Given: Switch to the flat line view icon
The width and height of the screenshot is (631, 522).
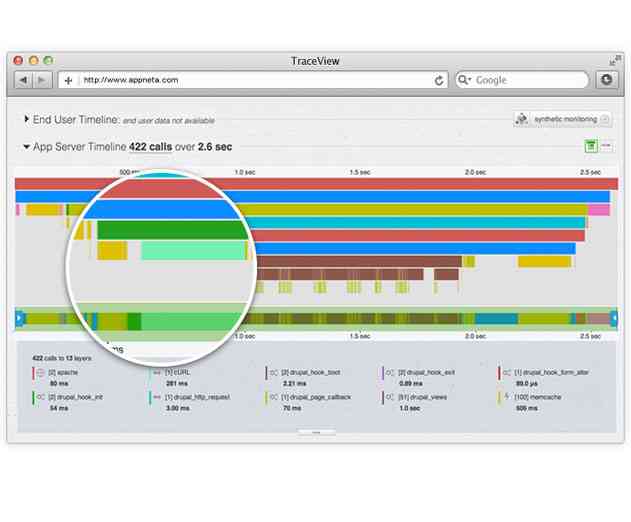Looking at the screenshot, I should coord(606,146).
